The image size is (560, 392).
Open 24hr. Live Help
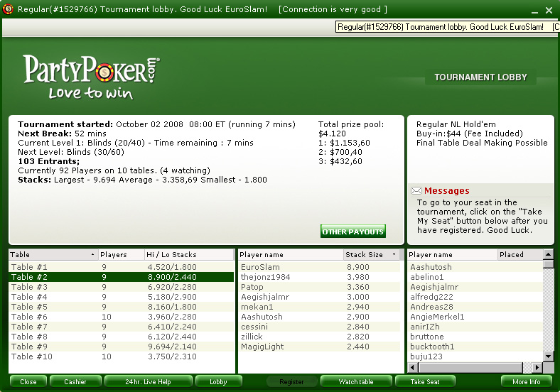coord(148,382)
